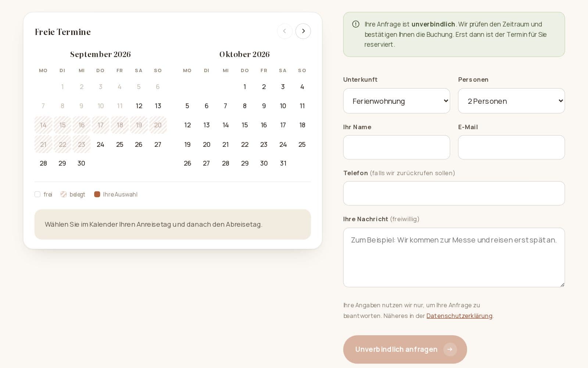
Task: Choose October 25 in the calendar
Action: click(x=302, y=144)
